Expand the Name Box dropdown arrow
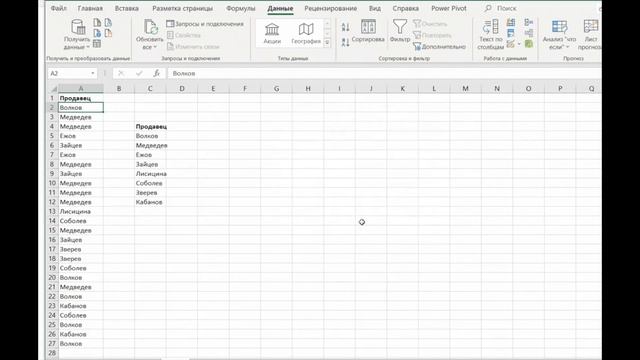Screen dimensions: 640x360 (93, 73)
